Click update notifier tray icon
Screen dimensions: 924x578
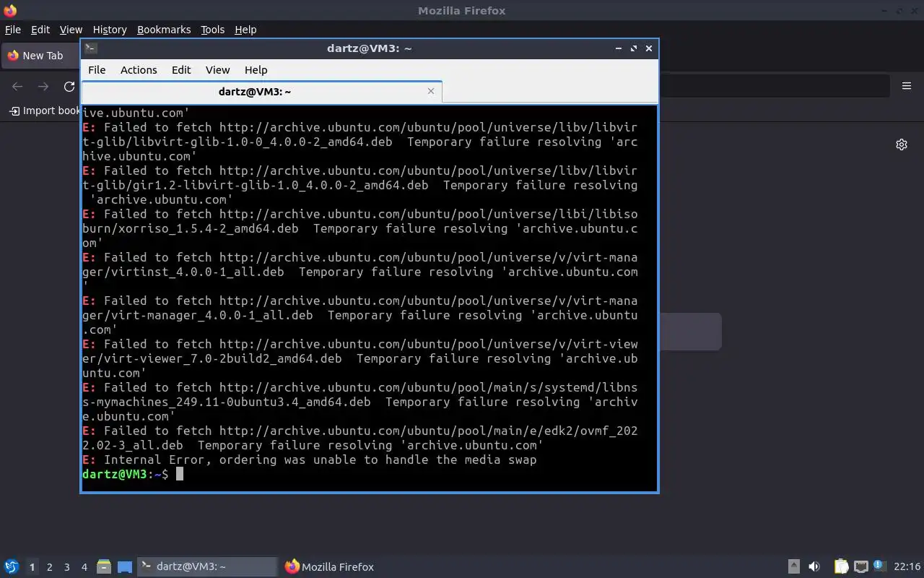click(x=879, y=566)
